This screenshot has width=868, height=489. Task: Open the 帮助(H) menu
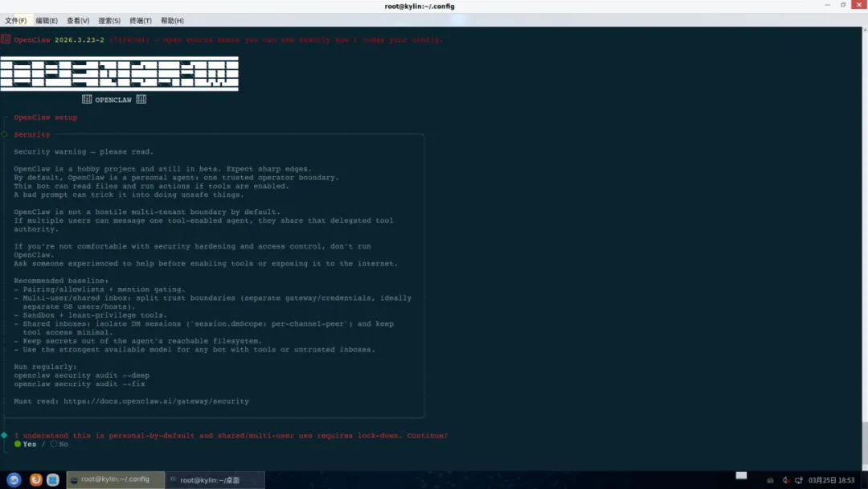[x=172, y=20]
